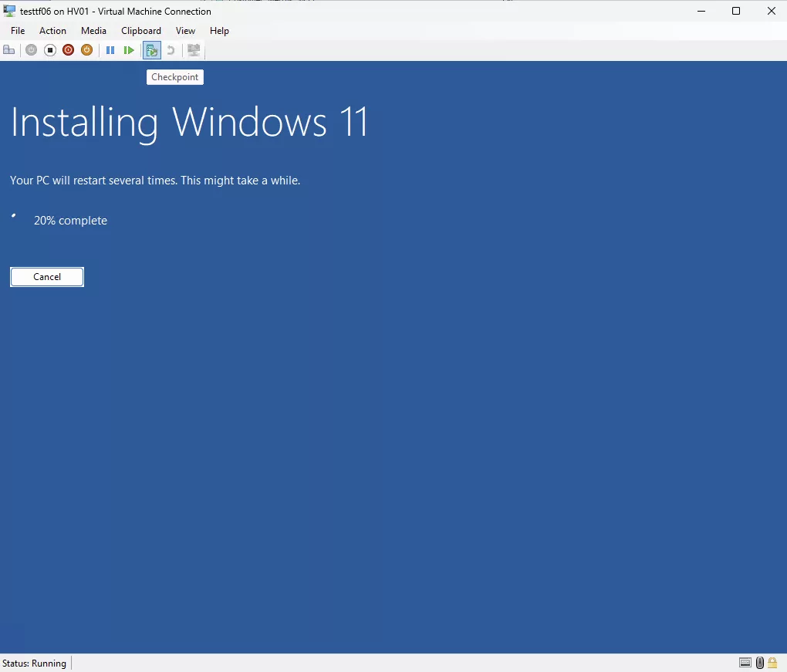Click the keyboard status icon

745,663
